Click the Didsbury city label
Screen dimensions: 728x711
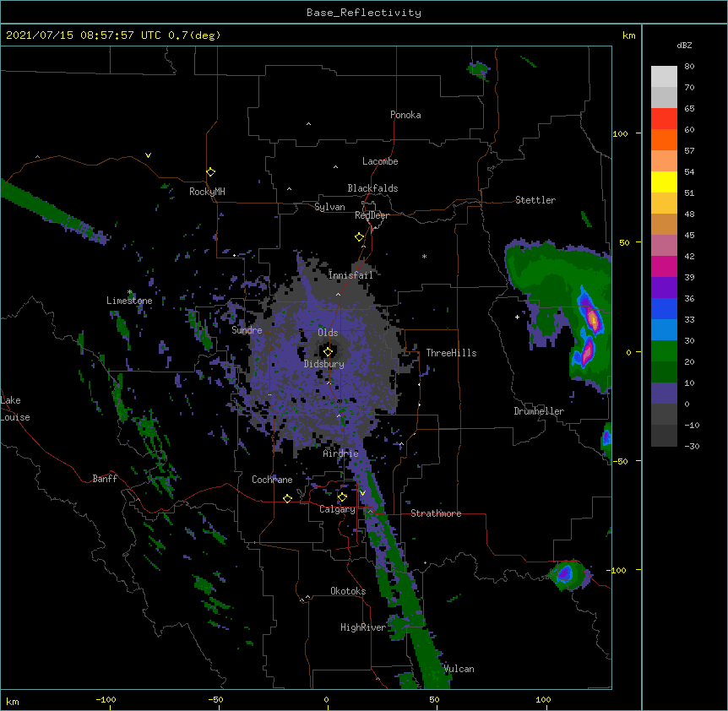(324, 364)
